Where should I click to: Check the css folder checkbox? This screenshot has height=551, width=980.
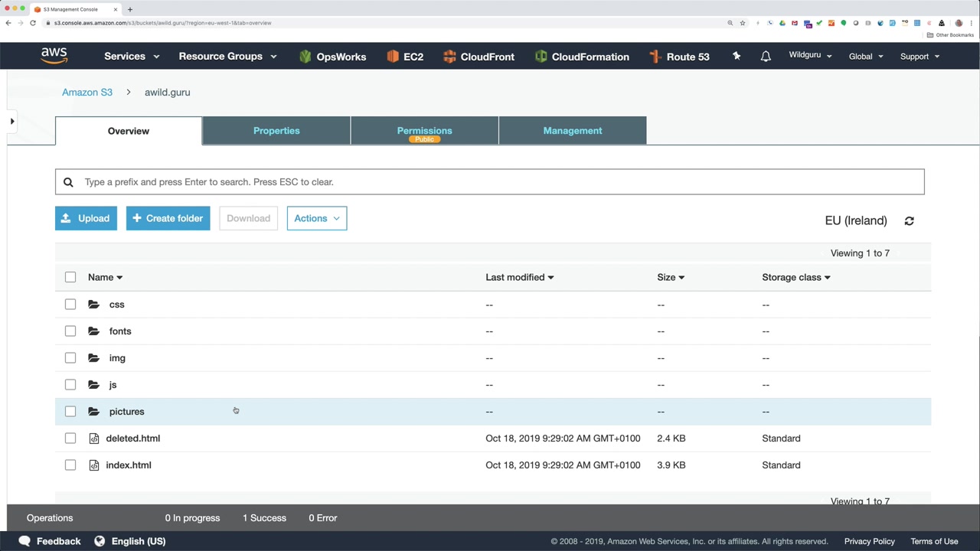[70, 305]
